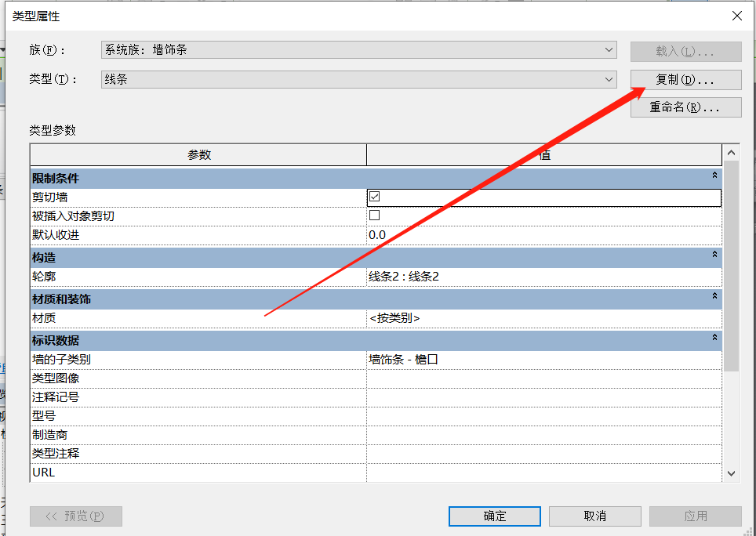
Task: Click the parameter list scroll-down arrow
Action: (x=731, y=473)
